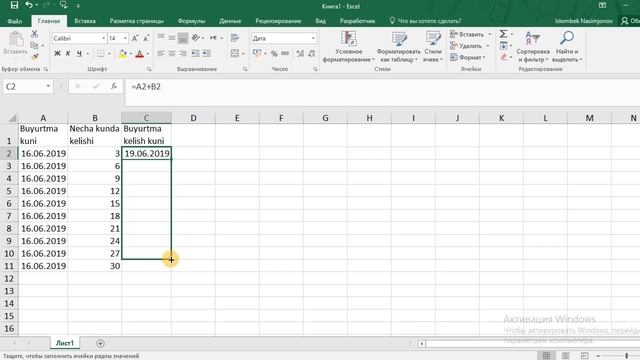Decrease indent in the alignment group
This screenshot has width=640, height=360.
click(x=196, y=53)
